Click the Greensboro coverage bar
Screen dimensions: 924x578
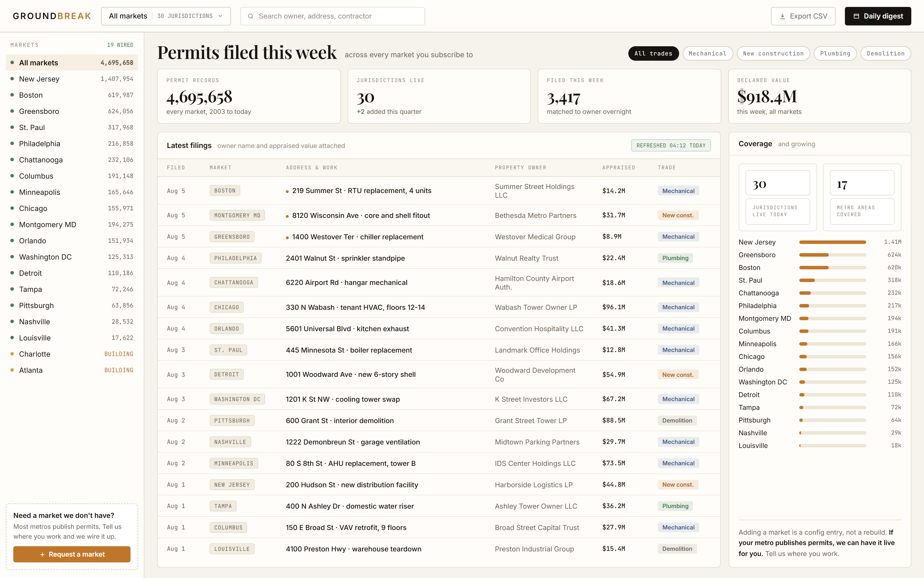(832, 255)
